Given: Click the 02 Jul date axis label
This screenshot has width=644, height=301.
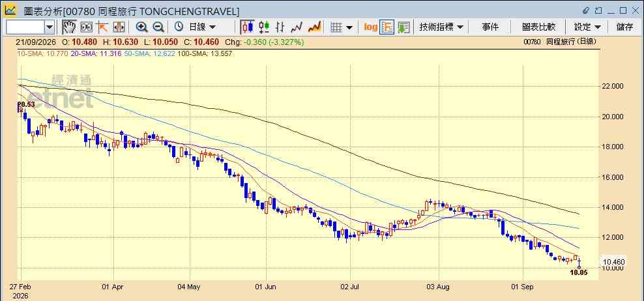Looking at the screenshot, I should point(350,287).
